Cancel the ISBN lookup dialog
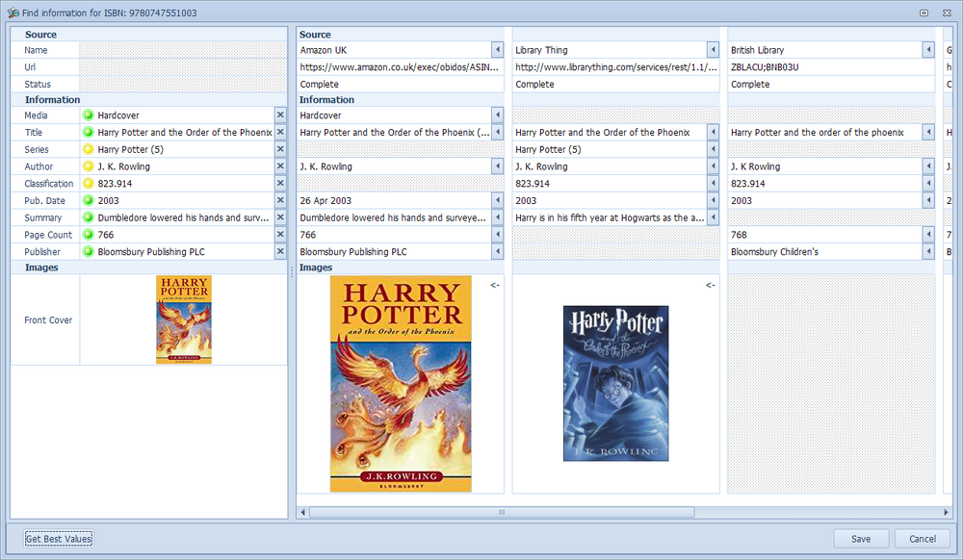The height and width of the screenshot is (560, 963). pyautogui.click(x=923, y=539)
